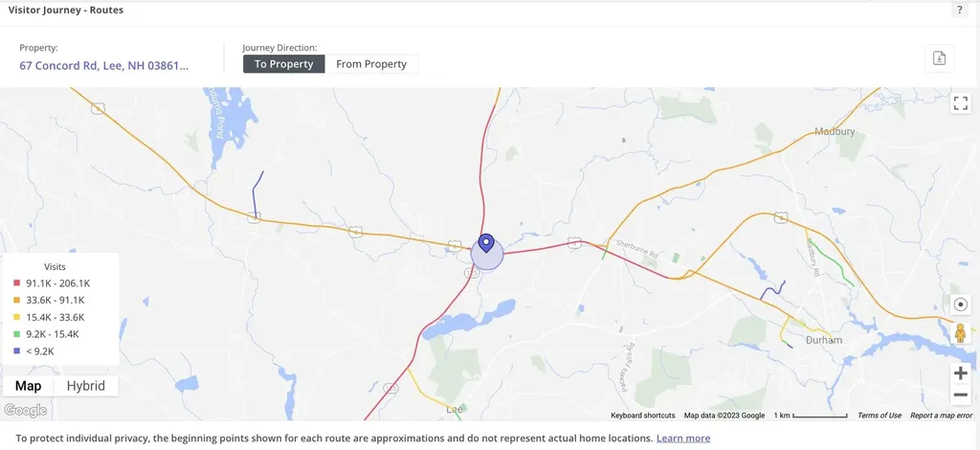
Task: Click the Google logo on map
Action: (25, 411)
